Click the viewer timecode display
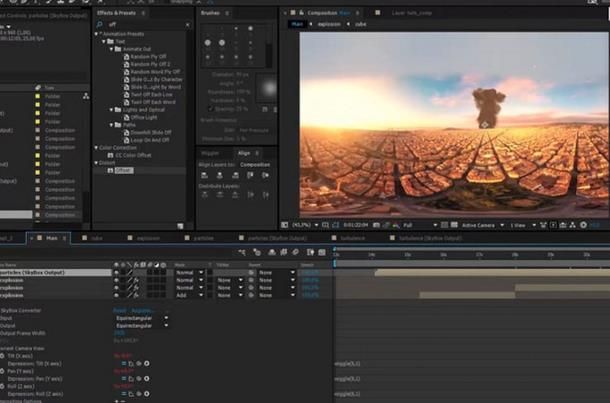Image resolution: width=610 pixels, height=403 pixels. (356, 225)
